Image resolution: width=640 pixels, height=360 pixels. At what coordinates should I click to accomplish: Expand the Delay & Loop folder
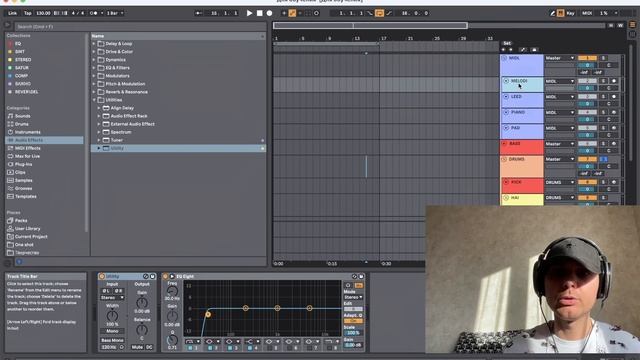94,44
